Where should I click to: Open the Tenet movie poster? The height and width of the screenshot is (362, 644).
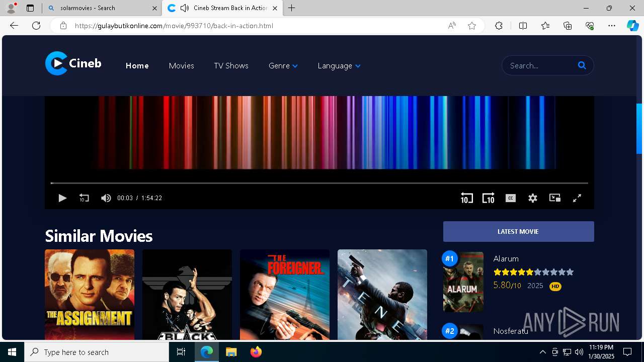coord(382,295)
